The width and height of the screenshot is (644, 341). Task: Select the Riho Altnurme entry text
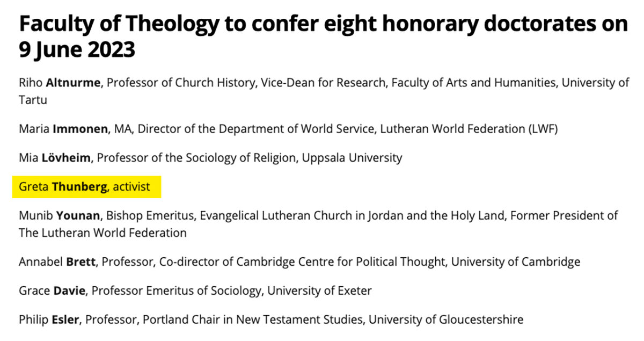324,92
